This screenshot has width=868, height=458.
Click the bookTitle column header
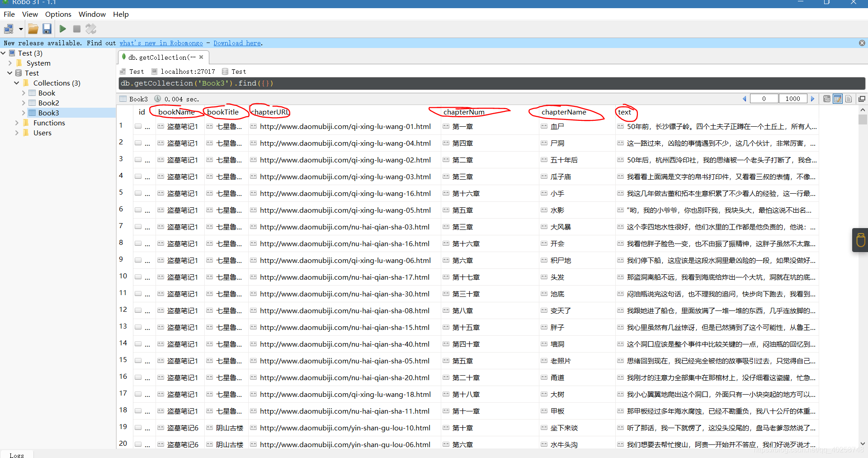223,112
